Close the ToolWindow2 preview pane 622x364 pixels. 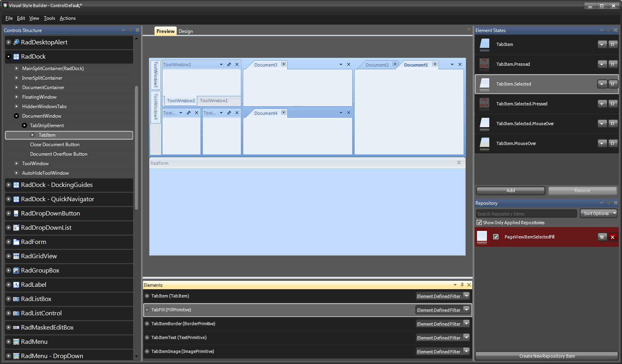click(x=237, y=65)
